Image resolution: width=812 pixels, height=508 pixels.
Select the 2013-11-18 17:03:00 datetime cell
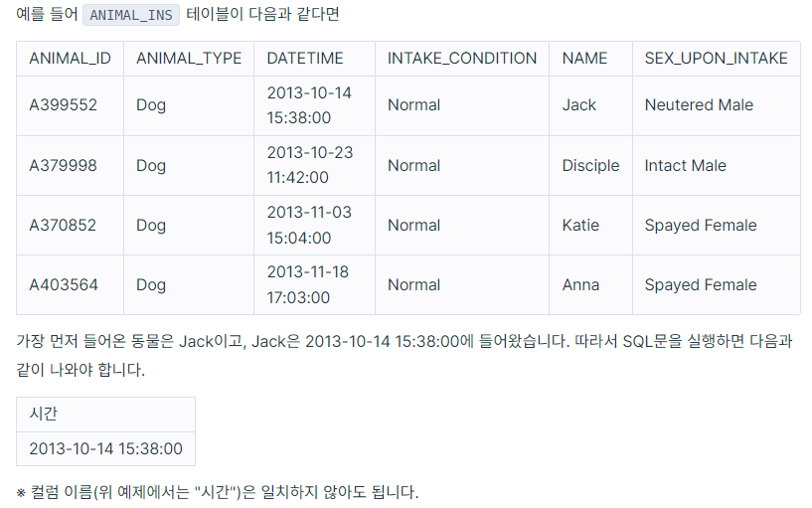(314, 284)
